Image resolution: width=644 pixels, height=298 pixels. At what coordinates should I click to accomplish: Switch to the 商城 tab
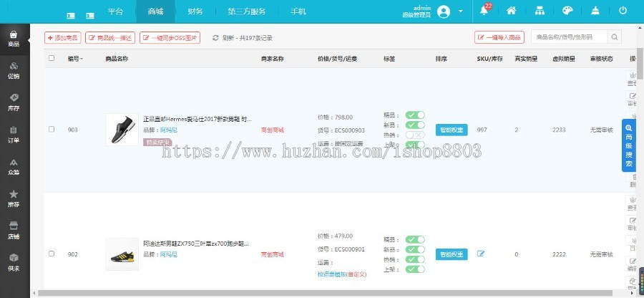pos(156,11)
